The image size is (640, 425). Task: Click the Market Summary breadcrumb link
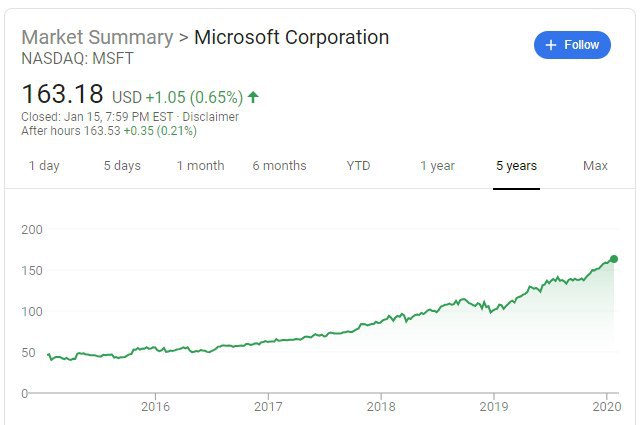pos(96,37)
